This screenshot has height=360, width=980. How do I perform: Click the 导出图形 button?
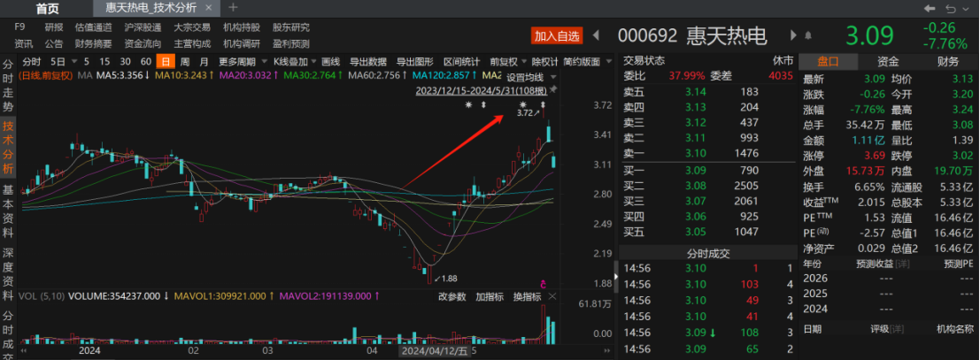[415, 62]
